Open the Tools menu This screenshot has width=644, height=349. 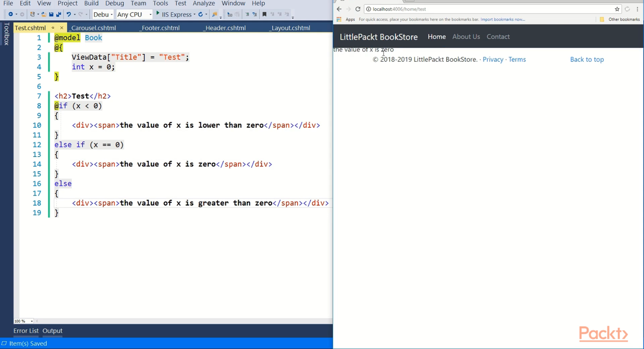(x=160, y=3)
